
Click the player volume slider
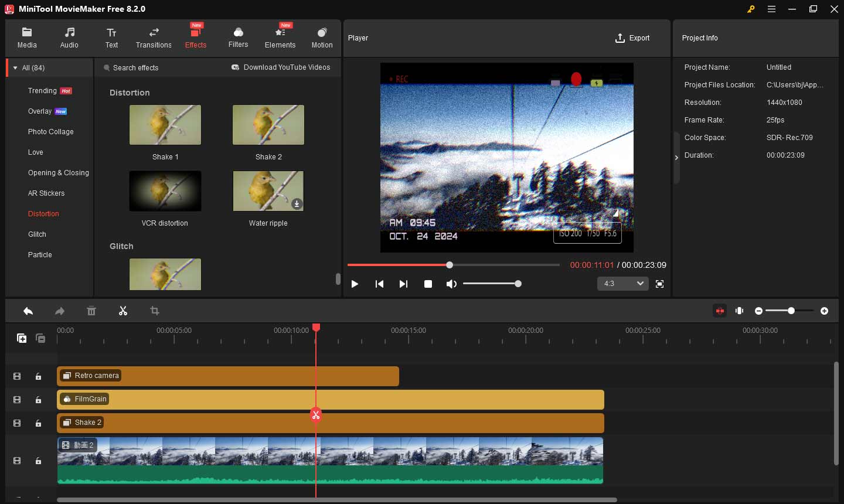(x=491, y=284)
